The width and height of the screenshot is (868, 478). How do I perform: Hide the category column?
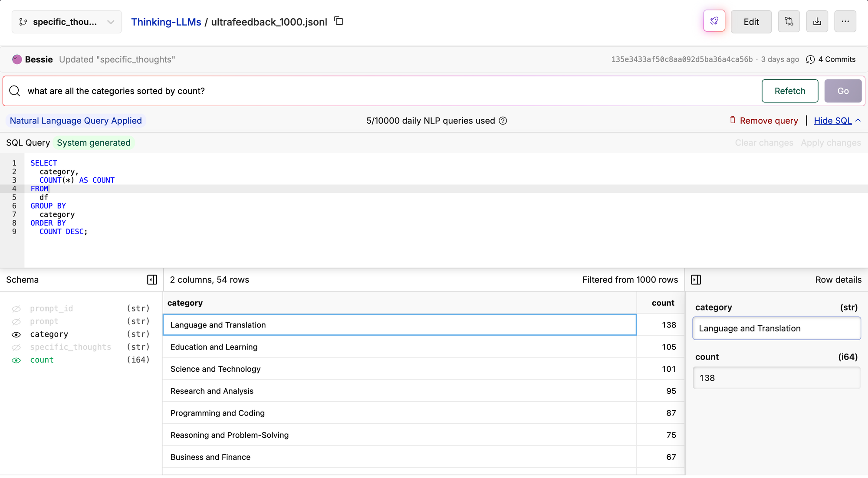pyautogui.click(x=16, y=334)
